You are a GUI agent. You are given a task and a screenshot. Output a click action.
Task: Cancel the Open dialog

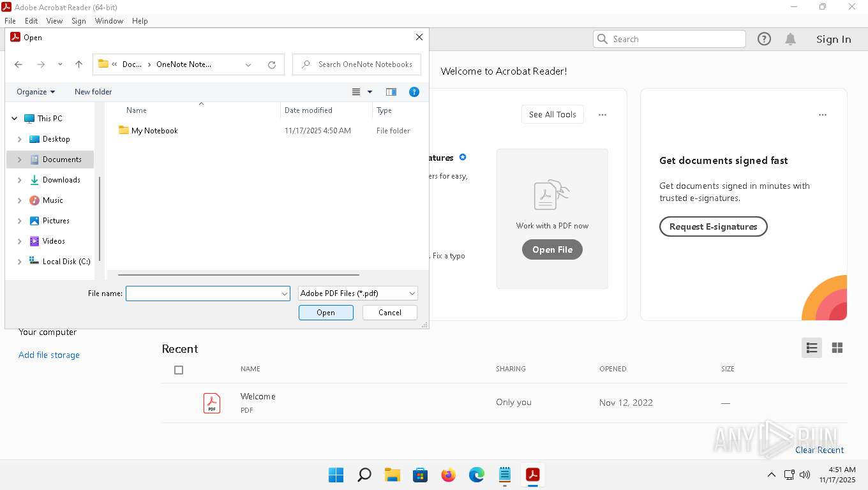coord(390,313)
